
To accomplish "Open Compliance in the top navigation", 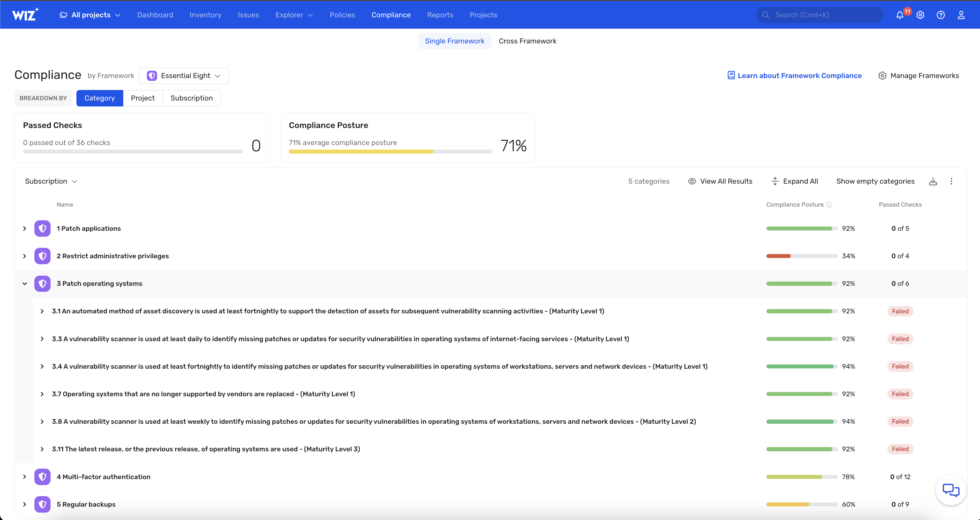I will pos(391,15).
